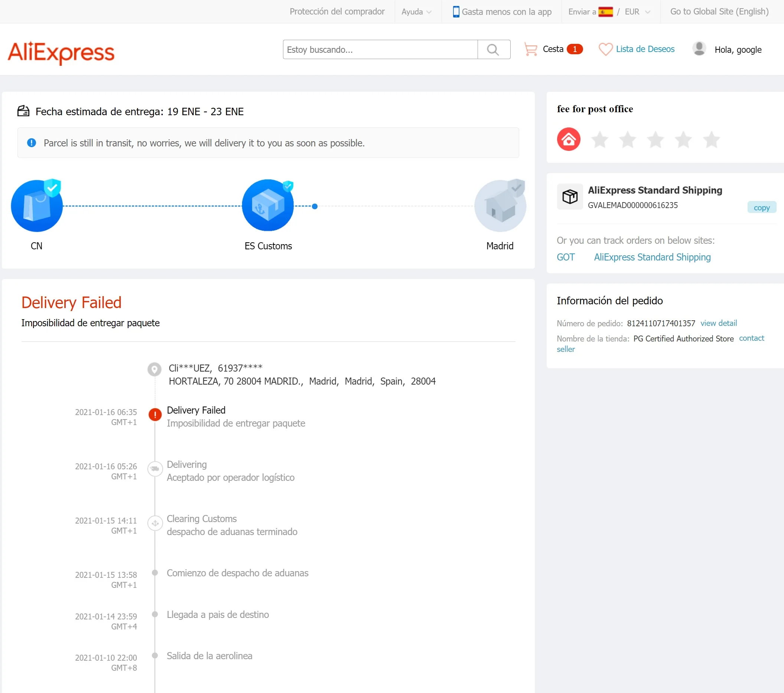This screenshot has height=693, width=784.
Task: Click the red store home icon
Action: tap(569, 139)
